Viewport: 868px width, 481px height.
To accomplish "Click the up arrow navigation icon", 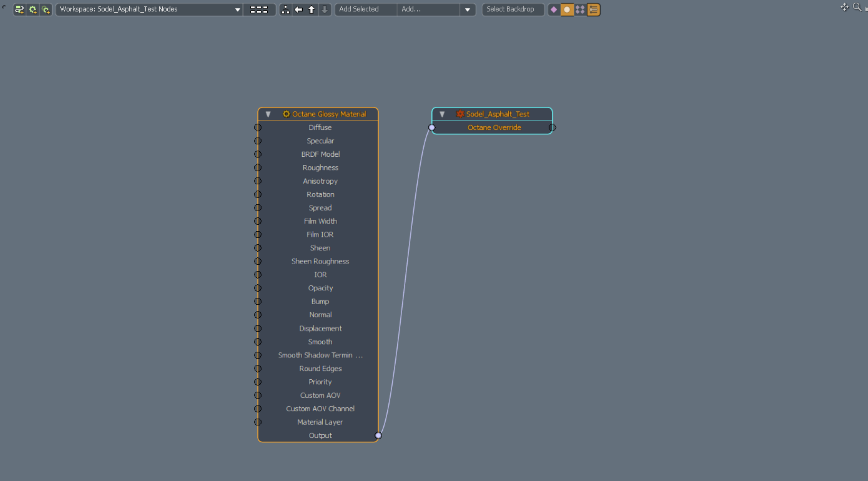I will click(312, 9).
